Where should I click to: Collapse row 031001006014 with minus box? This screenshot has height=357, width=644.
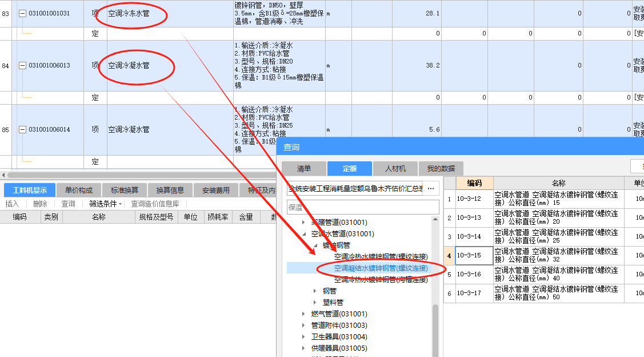(23, 130)
